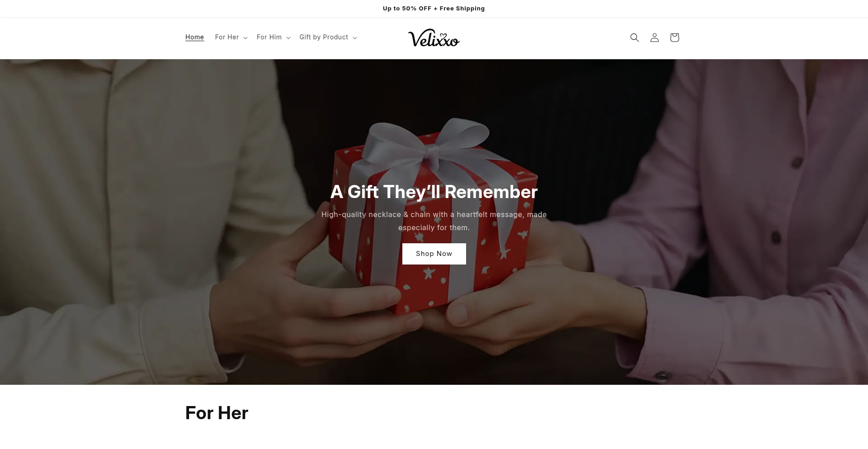Image resolution: width=868 pixels, height=449 pixels.
Task: Click the white ribbon bow on gift
Action: click(429, 140)
